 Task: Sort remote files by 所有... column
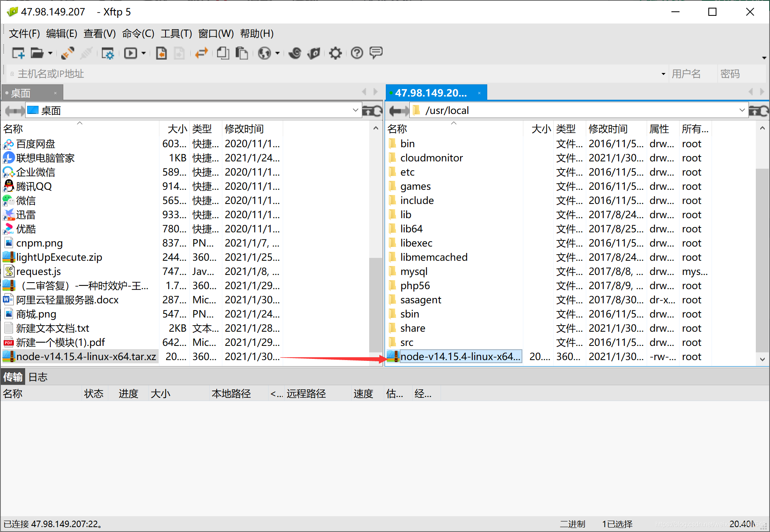pyautogui.click(x=695, y=129)
